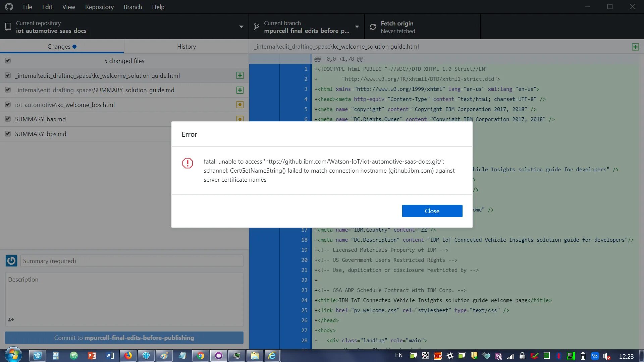Viewport: 644px width, 362px height.
Task: Open Word from the taskbar
Action: (x=110, y=356)
